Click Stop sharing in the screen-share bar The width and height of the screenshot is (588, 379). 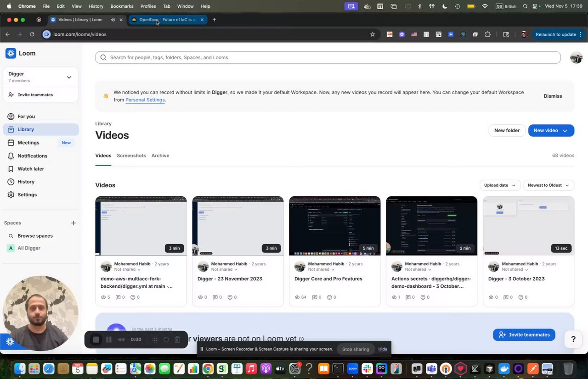356,349
